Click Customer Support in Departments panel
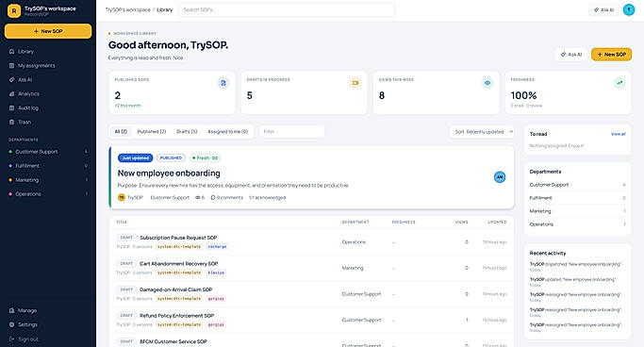Screen dimensions: 644x347 pyautogui.click(x=577, y=185)
